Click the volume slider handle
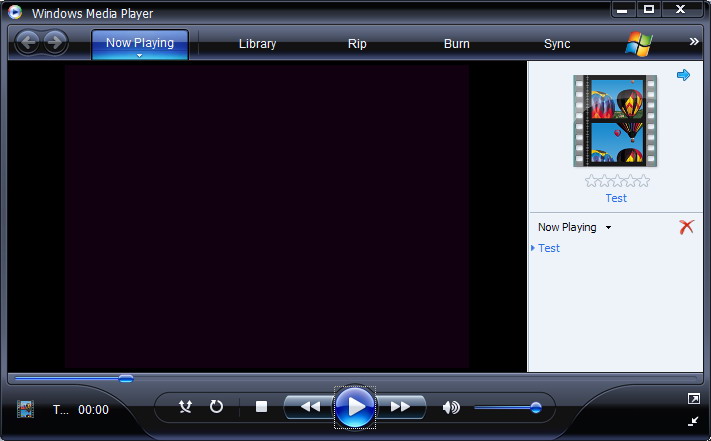This screenshot has width=711, height=441. (x=536, y=407)
